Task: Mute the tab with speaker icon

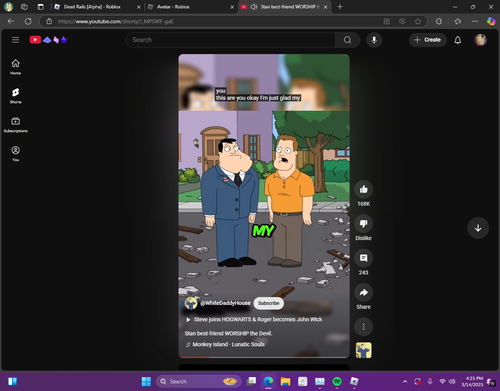Action: coord(254,7)
